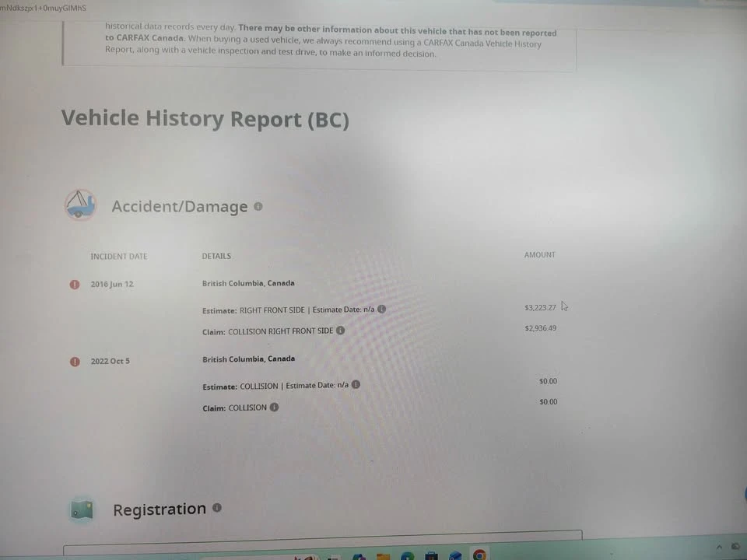This screenshot has width=747, height=560.
Task: Click the URL text in the address bar
Action: (44, 8)
